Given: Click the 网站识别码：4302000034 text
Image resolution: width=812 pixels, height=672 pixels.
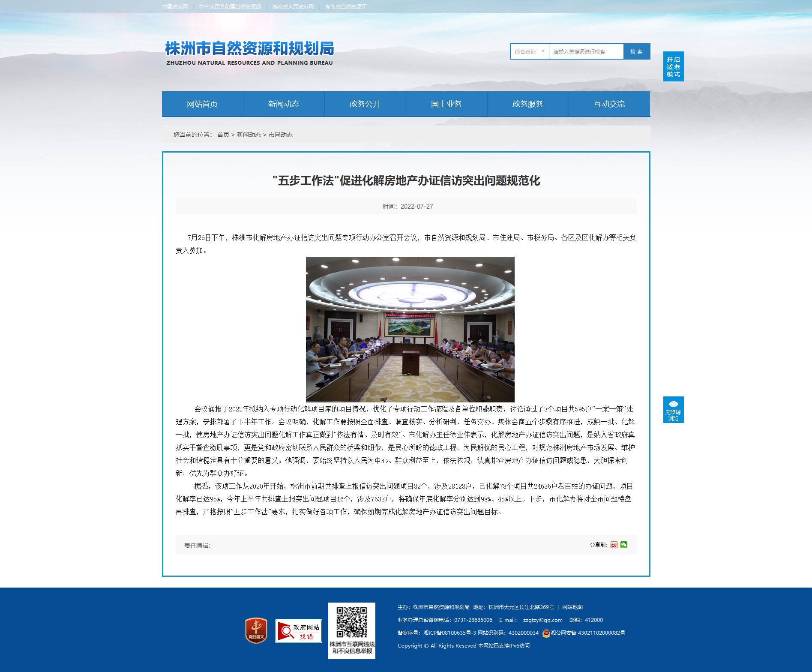Looking at the screenshot, I should (508, 633).
